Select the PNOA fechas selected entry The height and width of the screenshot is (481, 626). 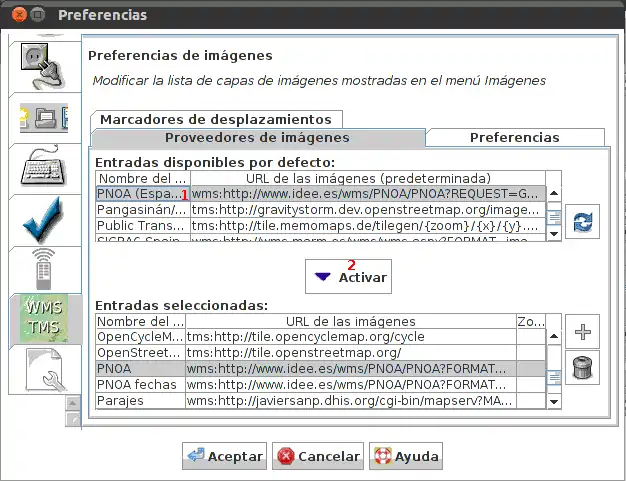320,384
